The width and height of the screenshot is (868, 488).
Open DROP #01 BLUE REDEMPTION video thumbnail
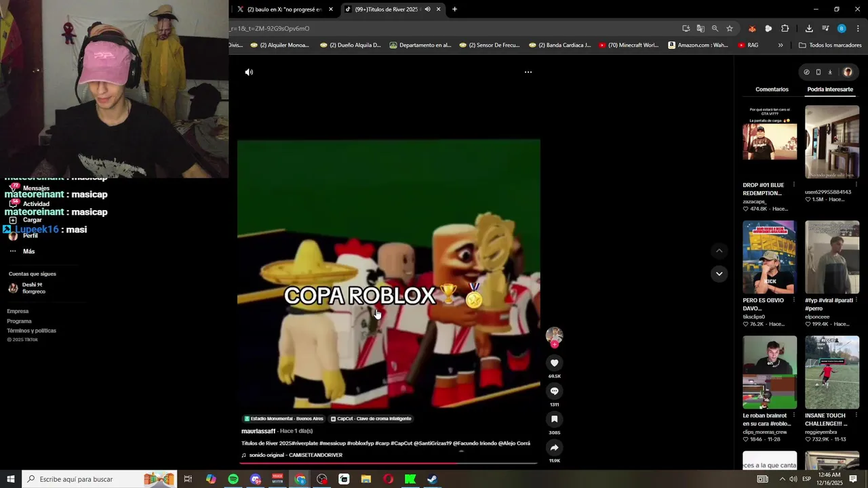[x=770, y=142]
